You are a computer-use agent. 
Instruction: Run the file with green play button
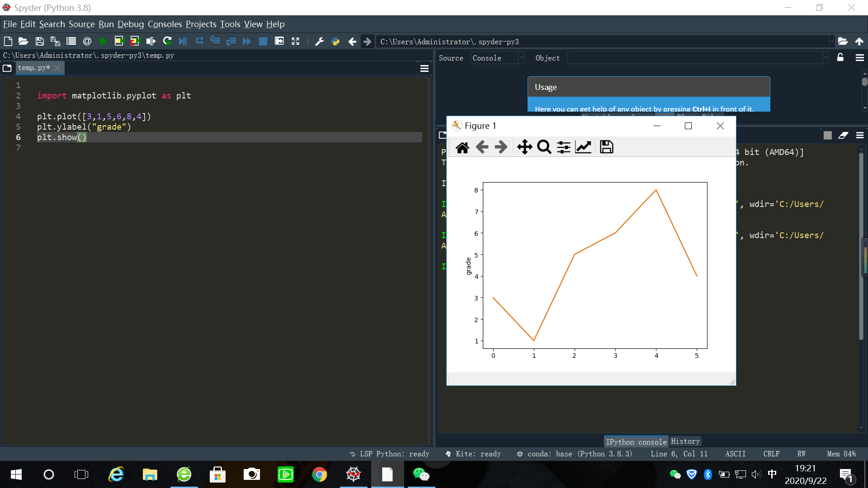pyautogui.click(x=103, y=42)
